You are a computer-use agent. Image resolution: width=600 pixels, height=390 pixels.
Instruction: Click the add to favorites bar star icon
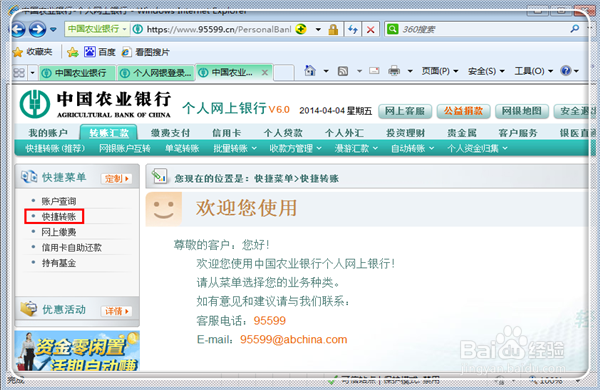point(73,52)
